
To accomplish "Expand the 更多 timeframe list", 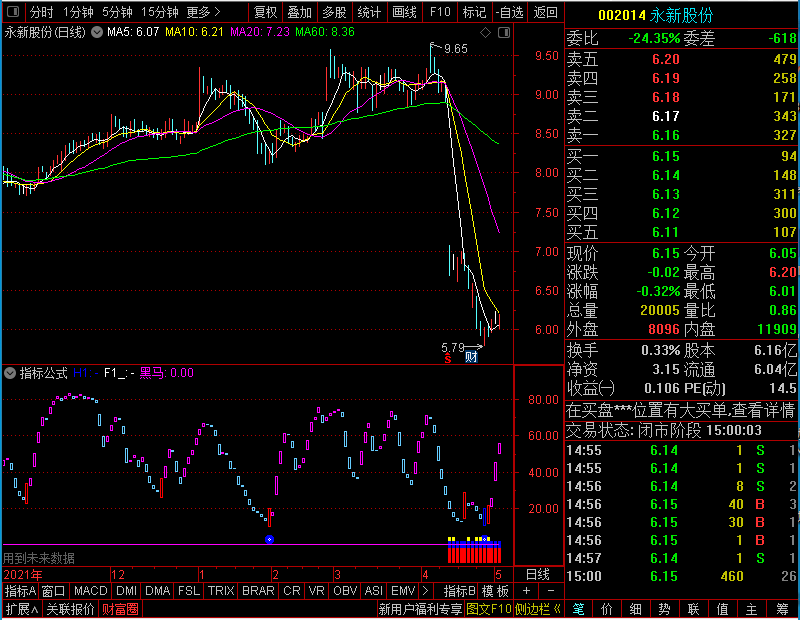I will (203, 12).
